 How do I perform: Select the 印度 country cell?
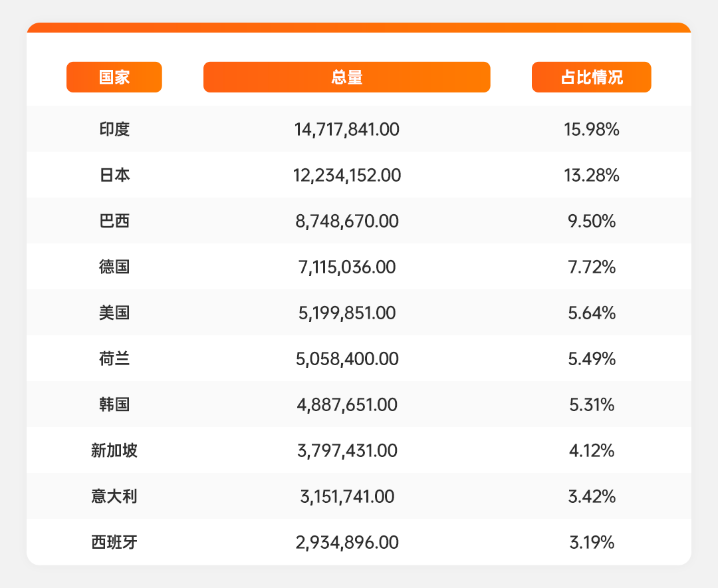pos(114,129)
